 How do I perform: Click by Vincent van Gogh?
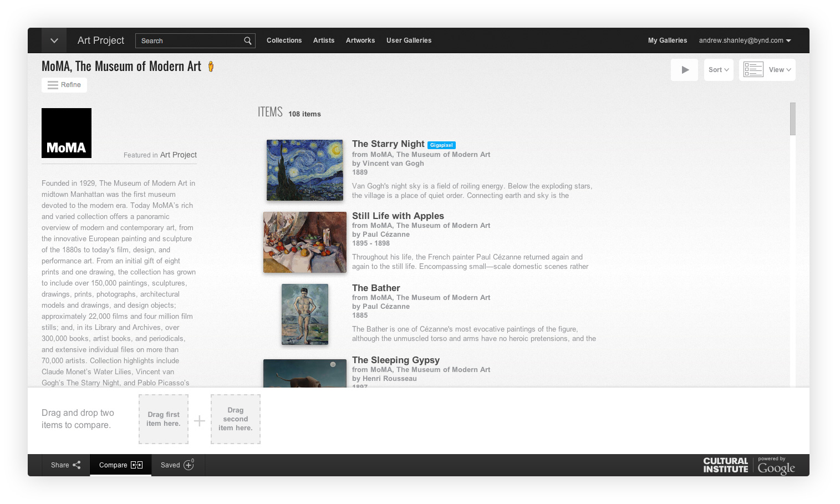(388, 164)
